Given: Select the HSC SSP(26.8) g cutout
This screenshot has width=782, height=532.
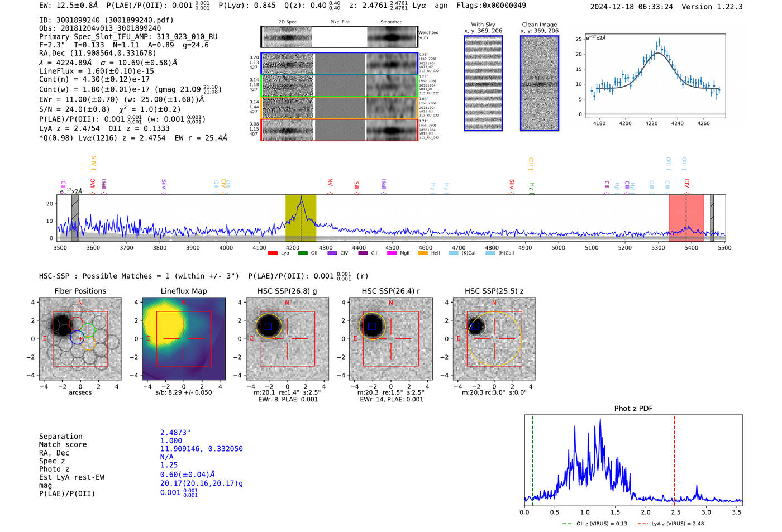Looking at the screenshot, I should pyautogui.click(x=287, y=339).
